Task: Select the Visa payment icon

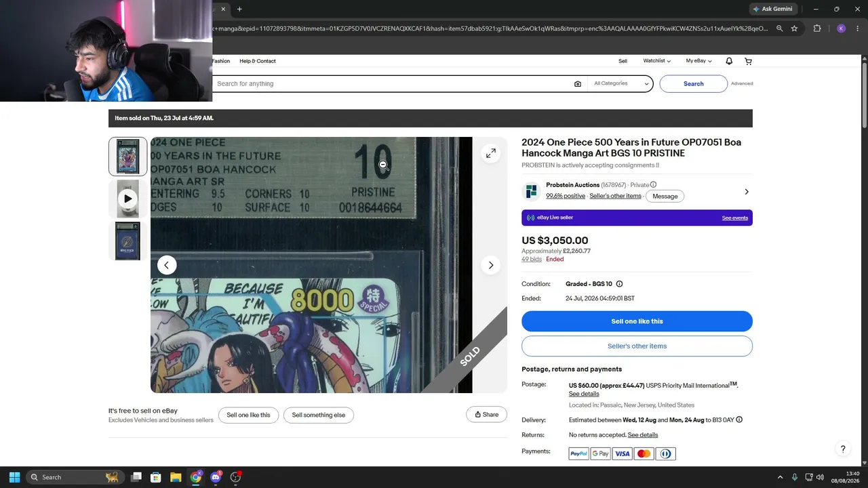Action: point(622,454)
